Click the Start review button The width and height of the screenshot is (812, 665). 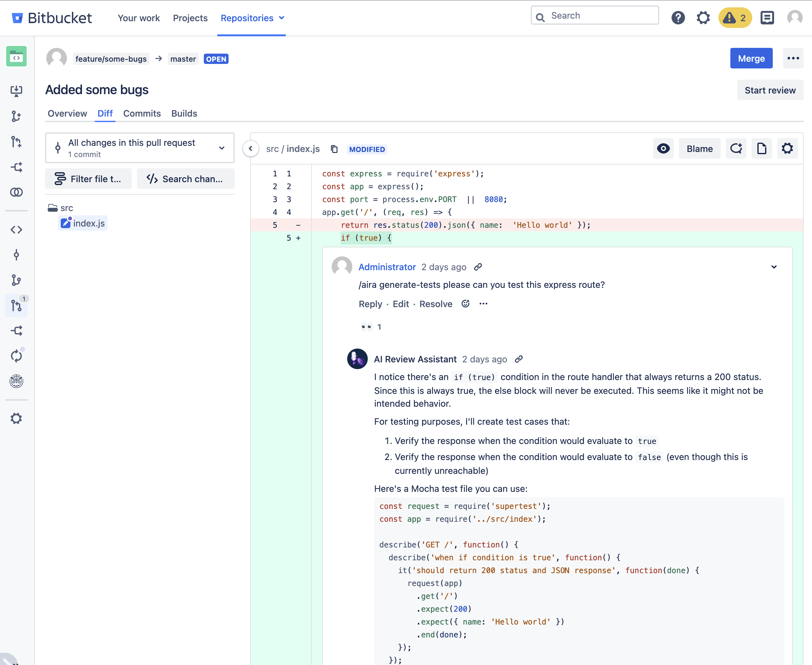769,89
